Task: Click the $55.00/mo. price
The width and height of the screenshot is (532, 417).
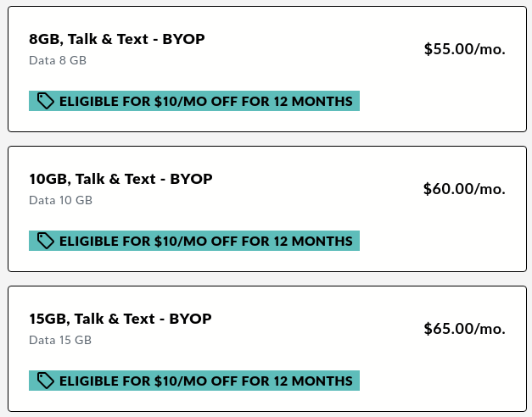Action: coord(464,49)
